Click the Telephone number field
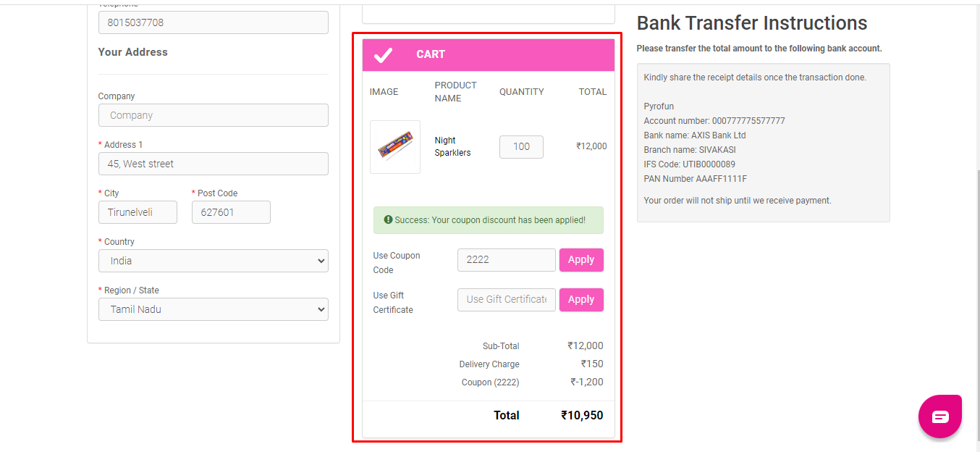980x452 pixels. (214, 22)
